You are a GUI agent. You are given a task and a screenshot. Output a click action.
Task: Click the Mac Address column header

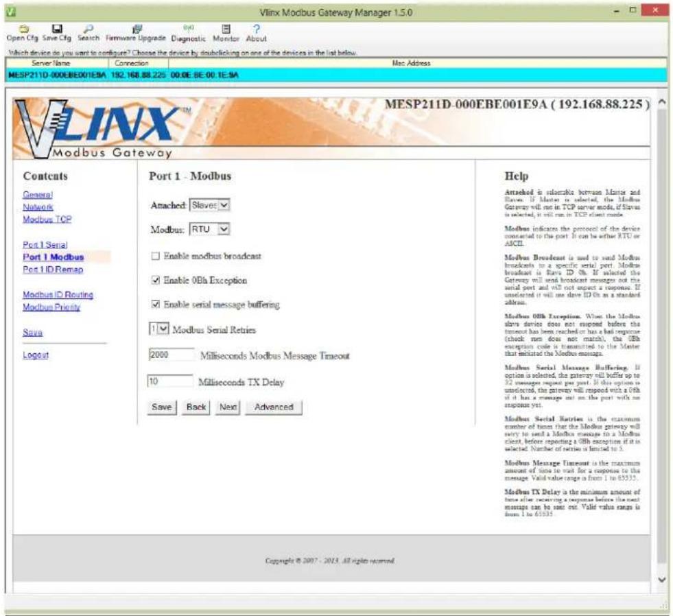point(418,63)
